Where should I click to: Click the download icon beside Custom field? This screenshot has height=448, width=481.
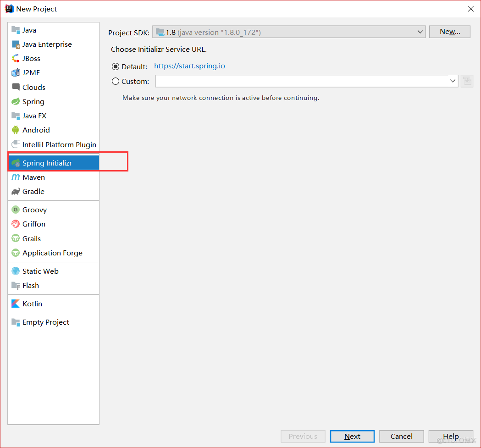click(x=467, y=81)
